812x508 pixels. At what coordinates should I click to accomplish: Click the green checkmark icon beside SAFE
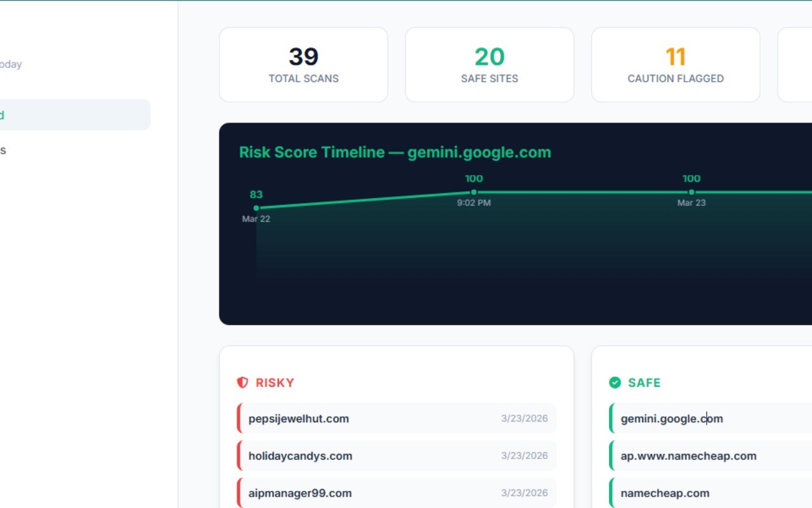615,382
